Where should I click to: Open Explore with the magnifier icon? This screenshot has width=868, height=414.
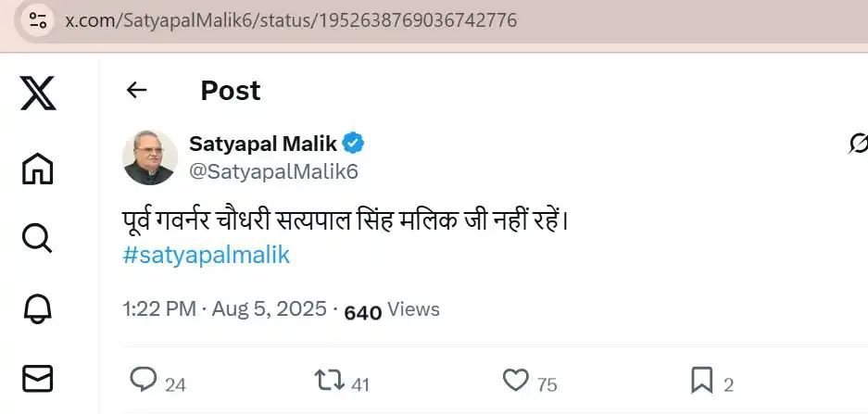click(x=37, y=238)
